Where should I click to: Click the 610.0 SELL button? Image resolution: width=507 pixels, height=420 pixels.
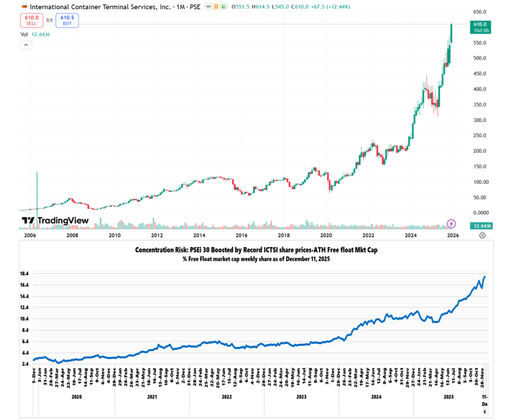pyautogui.click(x=32, y=20)
